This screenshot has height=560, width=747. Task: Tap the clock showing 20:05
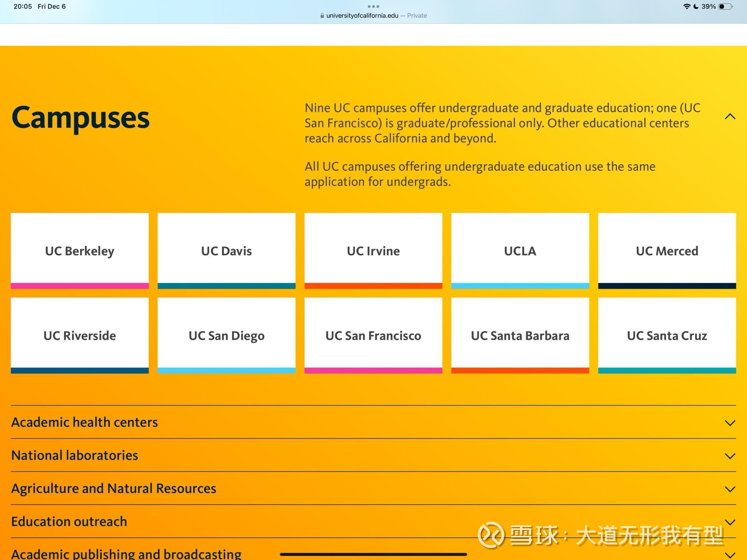coord(23,6)
